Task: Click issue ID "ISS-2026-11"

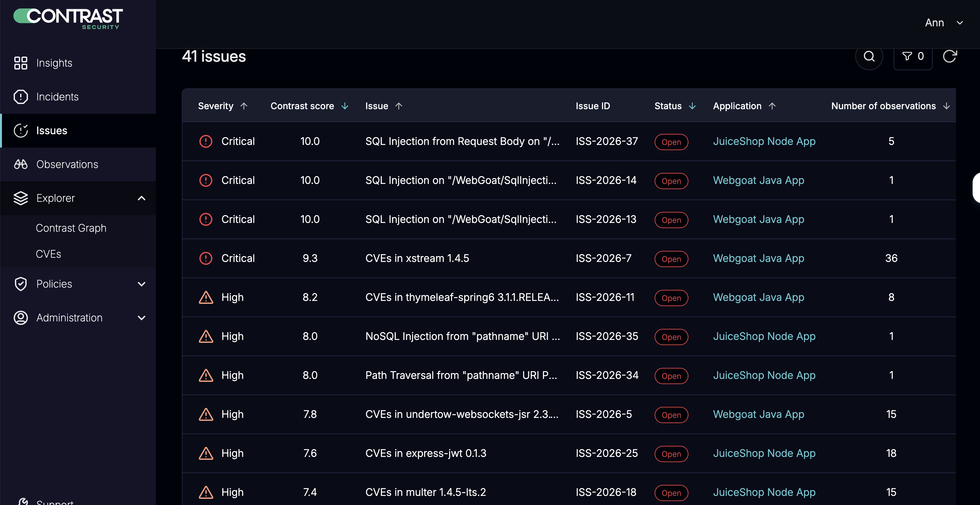Action: 605,297
